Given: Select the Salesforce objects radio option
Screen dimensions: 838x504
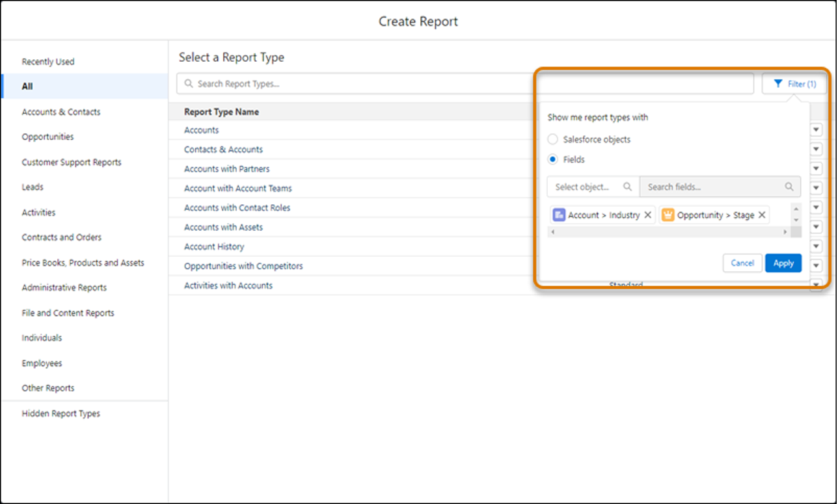Looking at the screenshot, I should 553,139.
